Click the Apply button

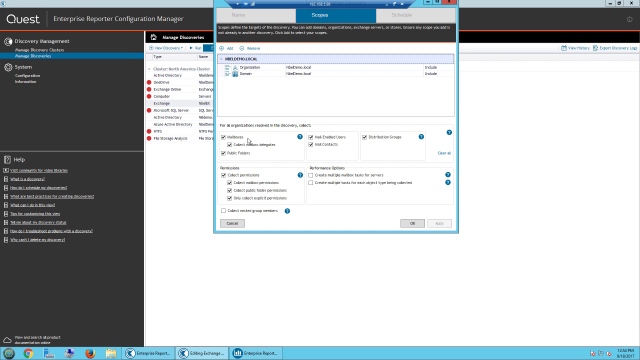(x=439, y=223)
